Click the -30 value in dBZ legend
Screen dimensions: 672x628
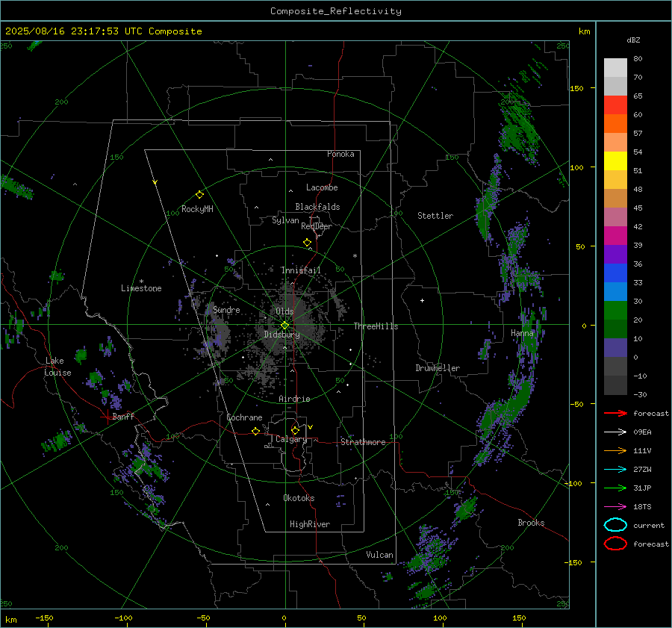coord(640,395)
